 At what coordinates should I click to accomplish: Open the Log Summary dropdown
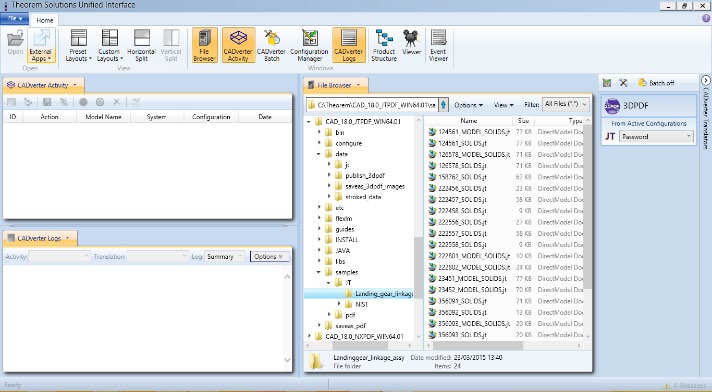tap(224, 257)
